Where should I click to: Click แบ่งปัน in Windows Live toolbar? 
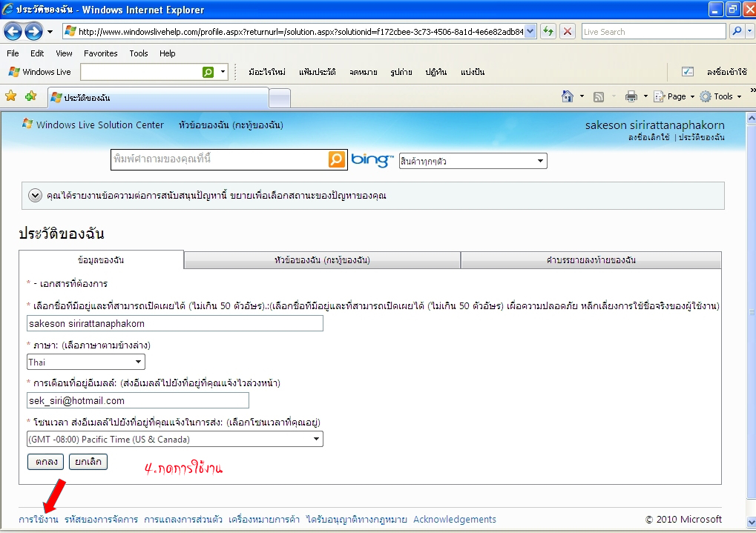tap(473, 73)
